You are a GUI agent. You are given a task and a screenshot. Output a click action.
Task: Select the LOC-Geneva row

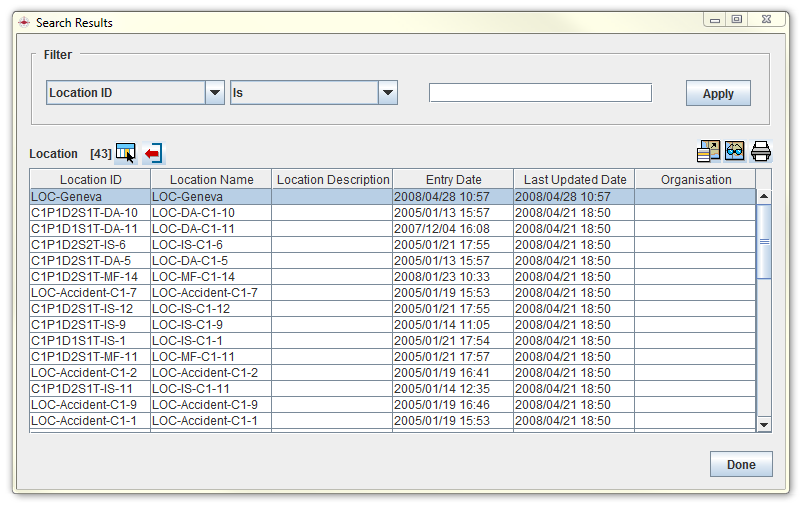(90, 197)
